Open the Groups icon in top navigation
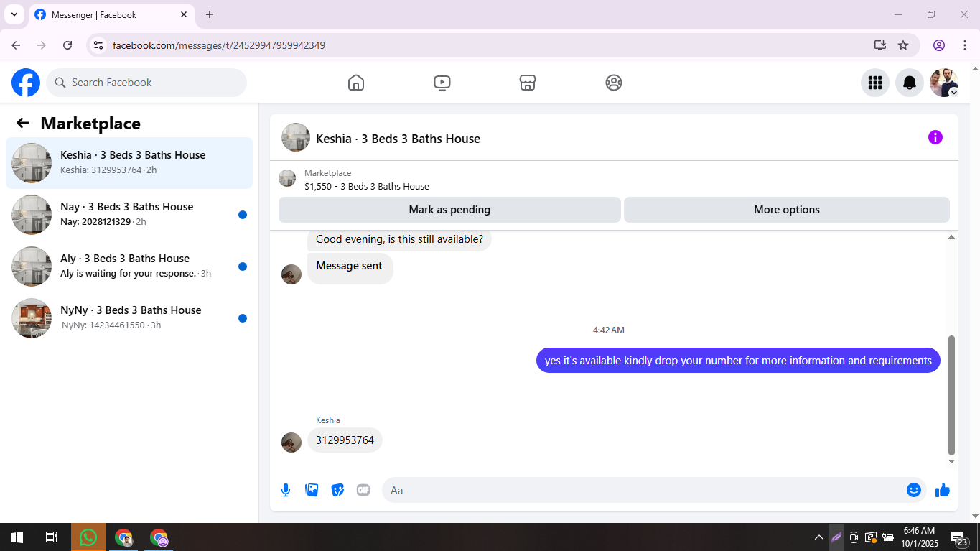The image size is (980, 551). [614, 83]
